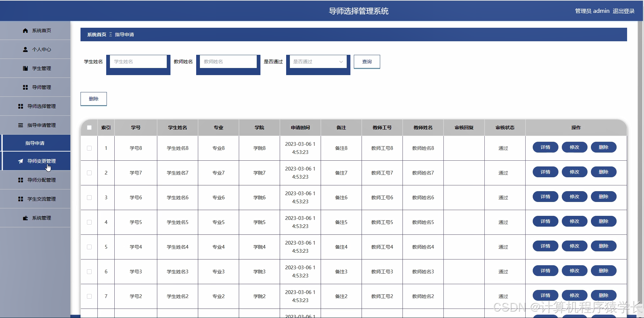Open 个人中心 menu item
The width and height of the screenshot is (644, 318).
point(35,49)
